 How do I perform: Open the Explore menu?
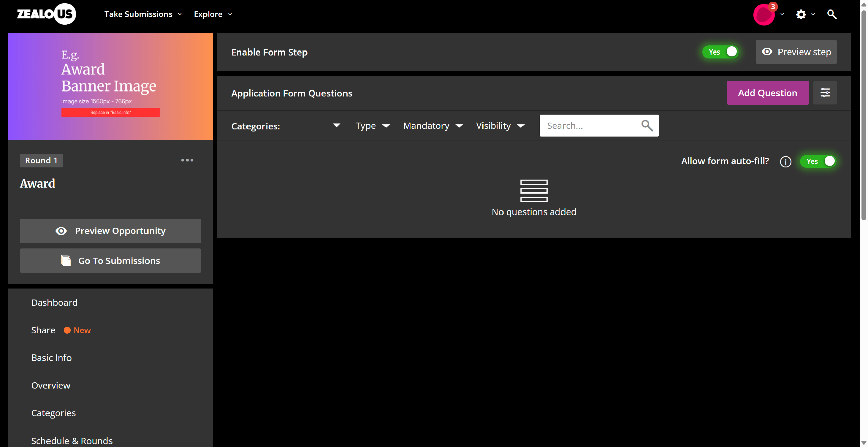click(x=213, y=14)
